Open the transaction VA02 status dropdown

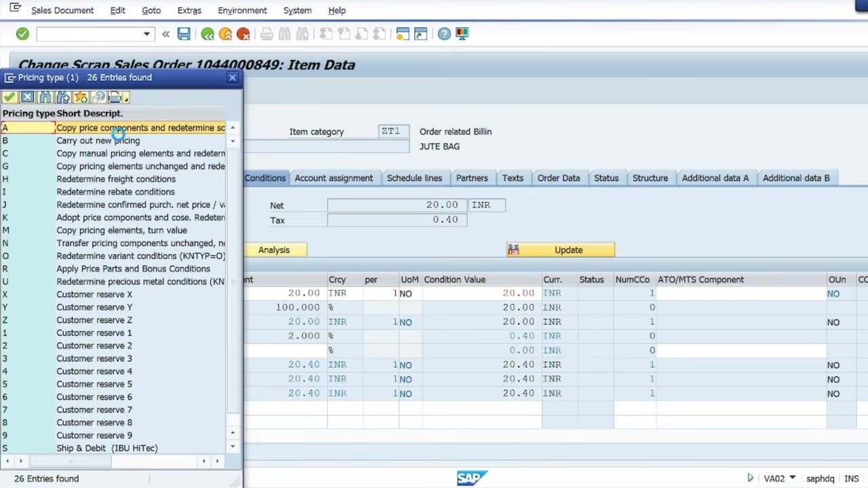point(792,479)
